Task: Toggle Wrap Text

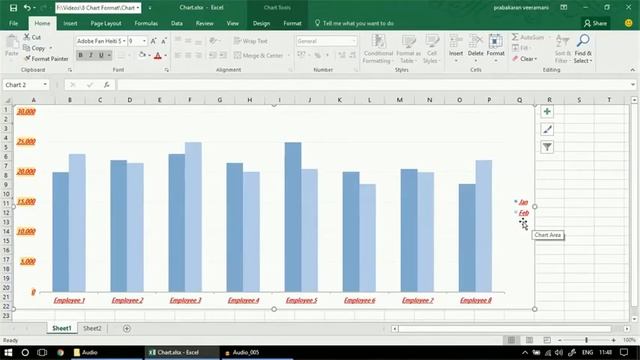Action: (251, 41)
